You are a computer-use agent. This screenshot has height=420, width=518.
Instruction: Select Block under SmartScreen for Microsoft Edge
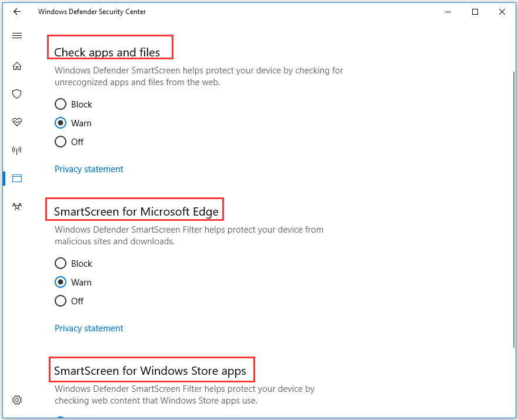click(x=61, y=264)
